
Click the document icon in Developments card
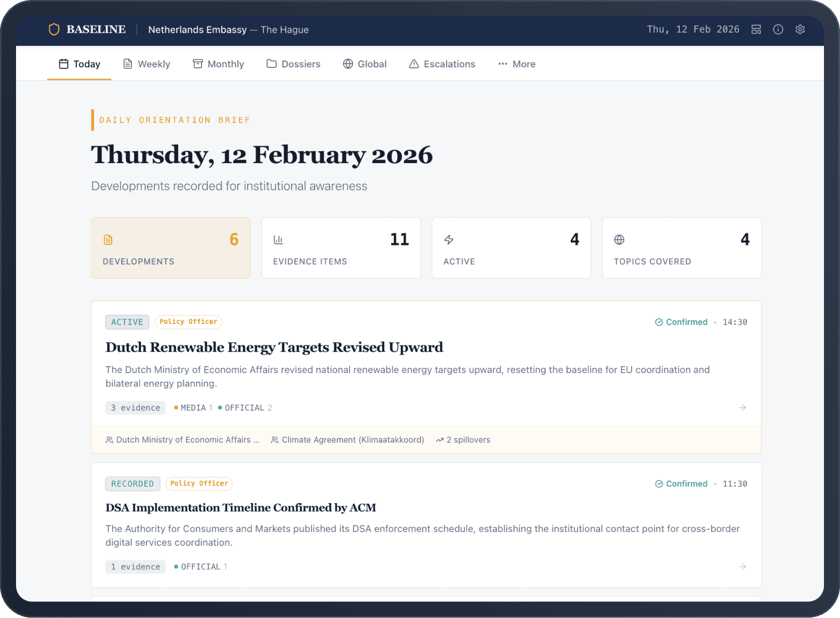click(108, 240)
